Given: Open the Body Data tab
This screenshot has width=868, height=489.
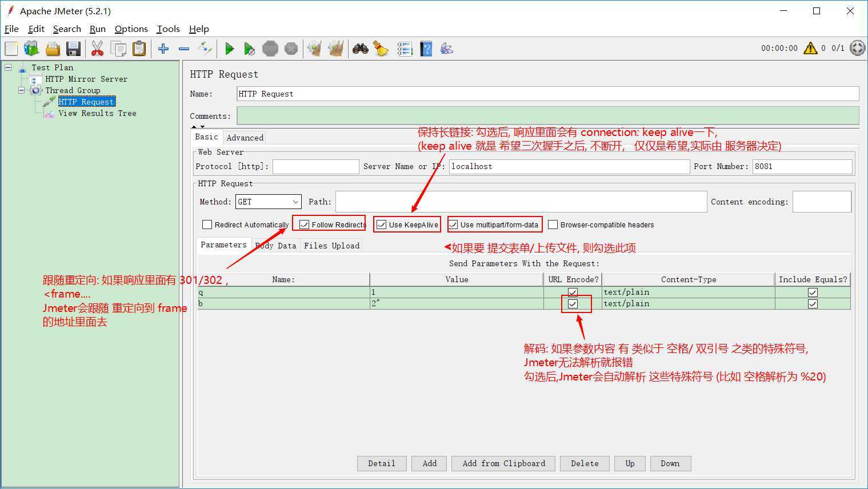Looking at the screenshot, I should (x=275, y=246).
